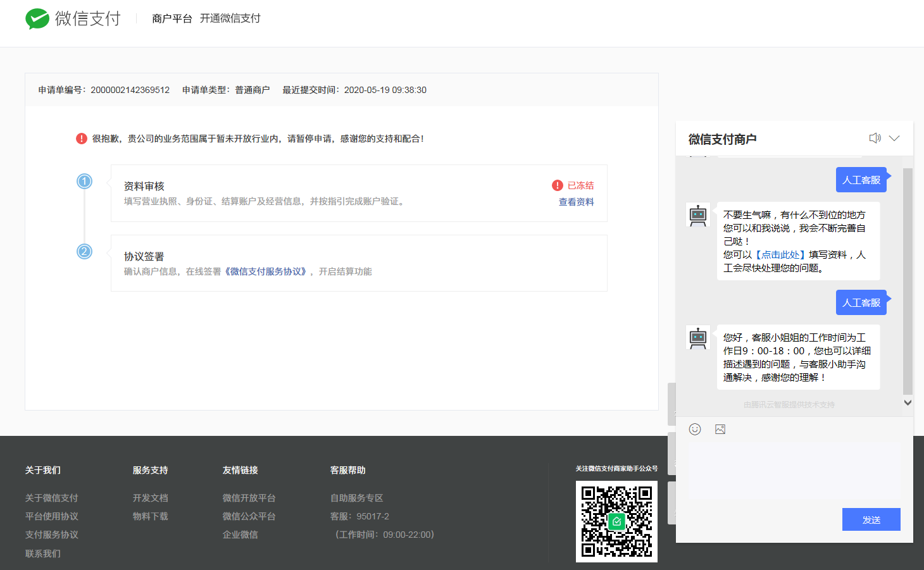Screen dimensions: 924x570
Task: Go to 商户平台 in header
Action: click(x=172, y=18)
